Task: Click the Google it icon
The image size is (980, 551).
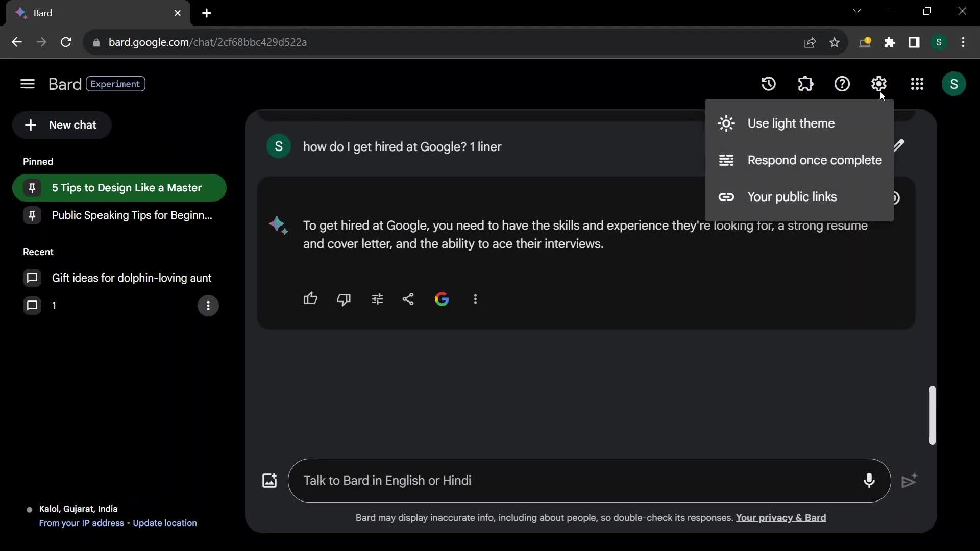Action: (x=442, y=299)
